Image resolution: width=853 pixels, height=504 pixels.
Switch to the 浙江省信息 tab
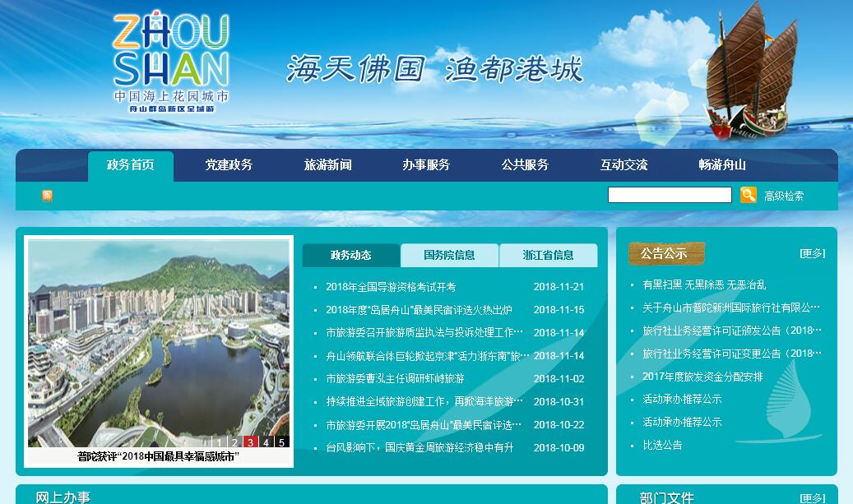pos(548,255)
